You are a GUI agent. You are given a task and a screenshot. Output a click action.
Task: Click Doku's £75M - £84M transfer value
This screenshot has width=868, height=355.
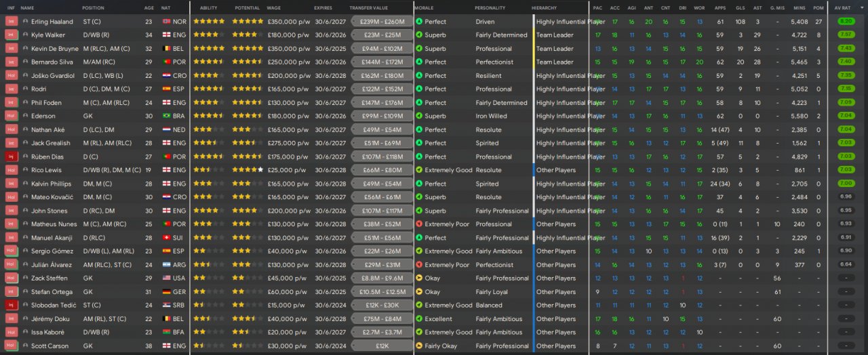(382, 318)
